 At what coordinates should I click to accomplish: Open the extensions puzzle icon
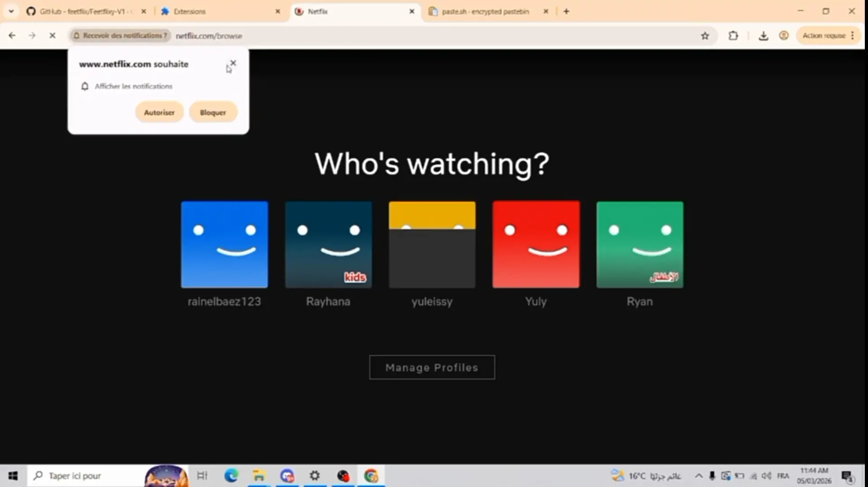[733, 36]
